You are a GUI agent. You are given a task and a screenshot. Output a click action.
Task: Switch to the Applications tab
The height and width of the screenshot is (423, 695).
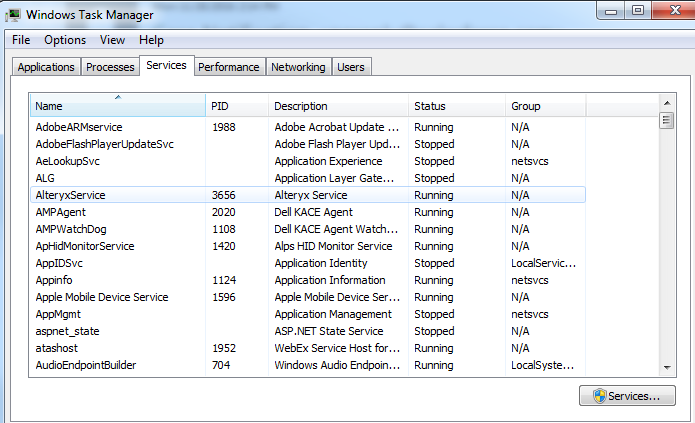point(46,67)
